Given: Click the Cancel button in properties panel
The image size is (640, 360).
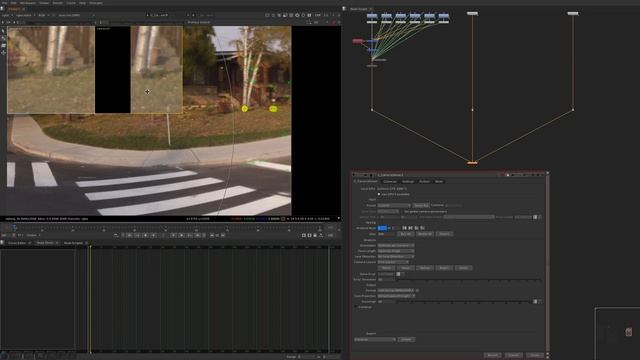Looking at the screenshot, I should coord(513,355).
